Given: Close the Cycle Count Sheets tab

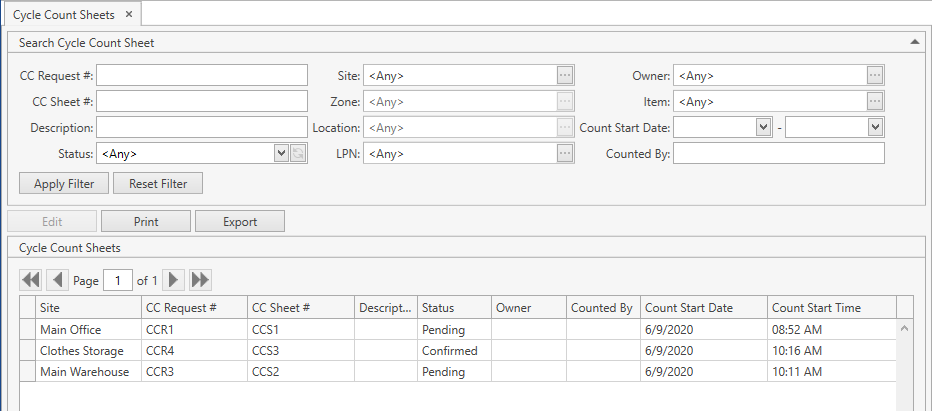Looking at the screenshot, I should [x=128, y=15].
